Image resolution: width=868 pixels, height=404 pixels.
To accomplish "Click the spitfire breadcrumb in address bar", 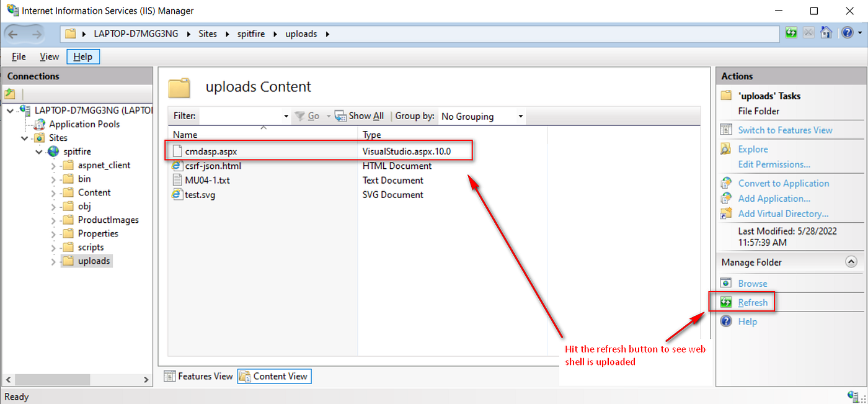I will point(250,34).
